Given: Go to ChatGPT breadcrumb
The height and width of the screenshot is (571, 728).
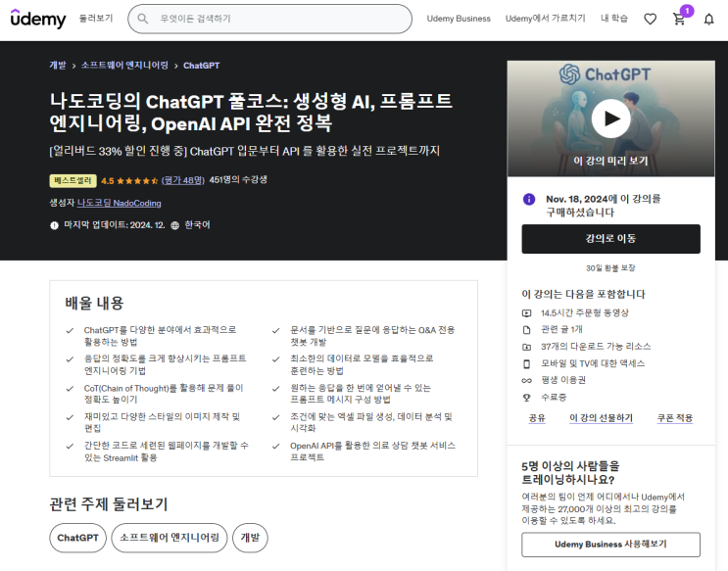Looking at the screenshot, I should pyautogui.click(x=202, y=66).
